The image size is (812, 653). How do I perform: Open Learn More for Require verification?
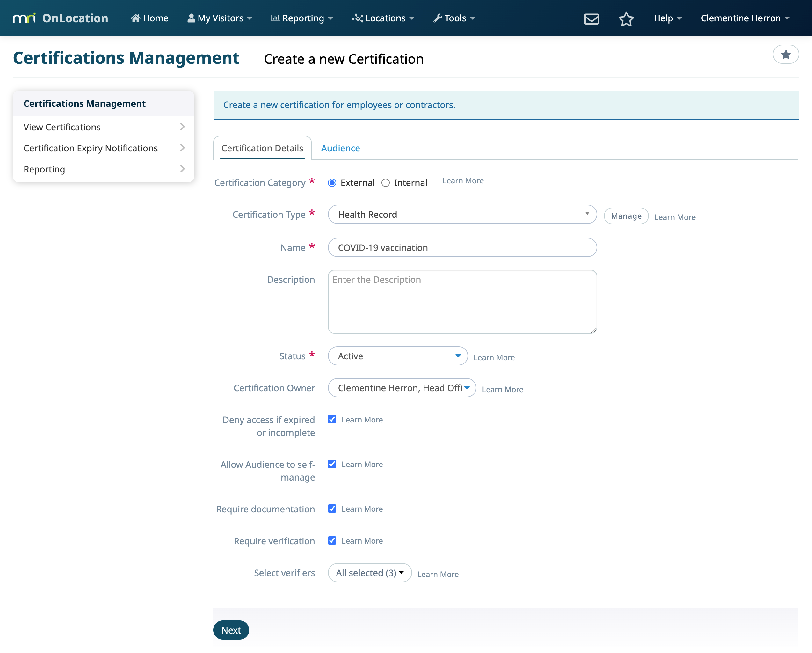pos(362,541)
